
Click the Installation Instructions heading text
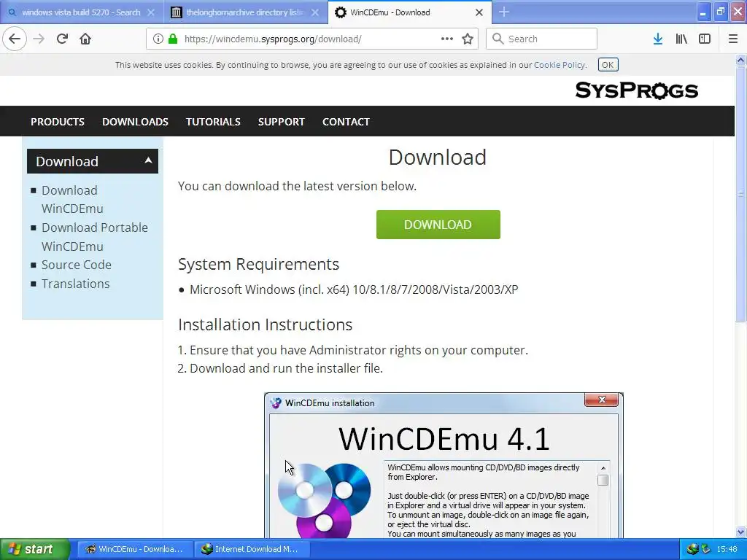[266, 324]
